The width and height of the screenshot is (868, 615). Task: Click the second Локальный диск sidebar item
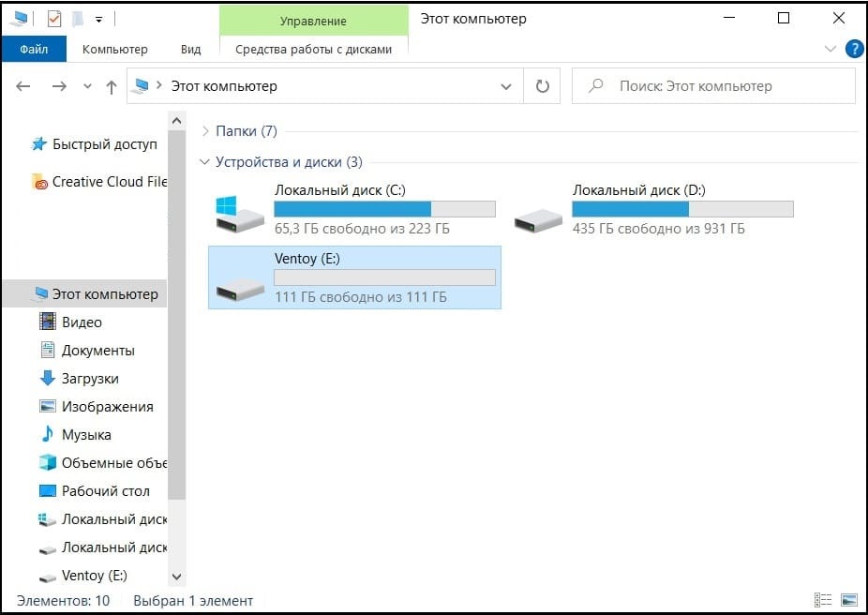103,548
